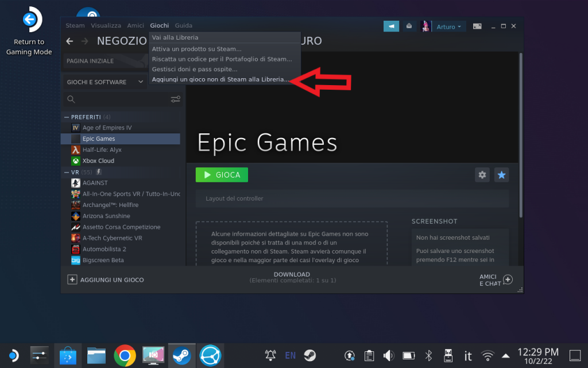Open the application launcher on the taskbar
Image resolution: width=588 pixels, height=368 pixels.
tap(13, 355)
